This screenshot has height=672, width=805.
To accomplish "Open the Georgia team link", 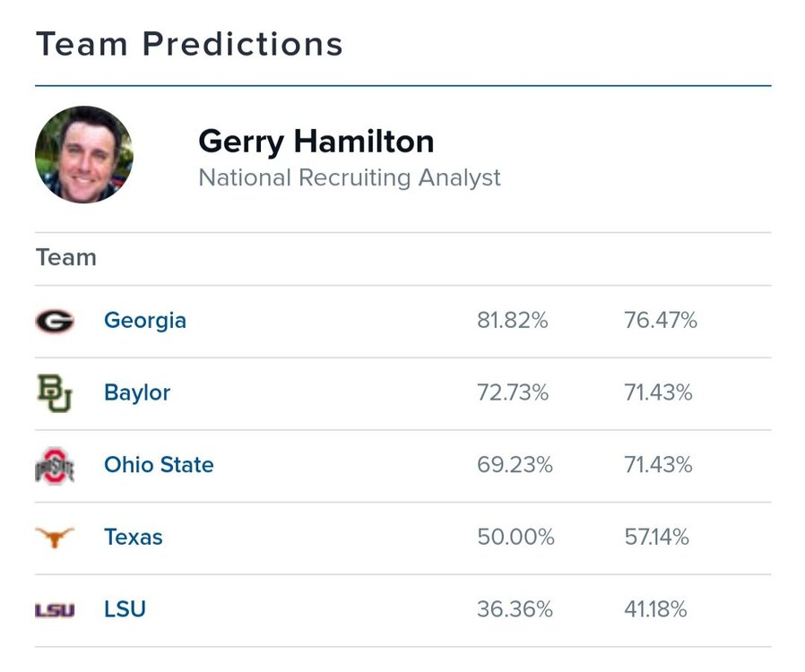I will pos(145,321).
